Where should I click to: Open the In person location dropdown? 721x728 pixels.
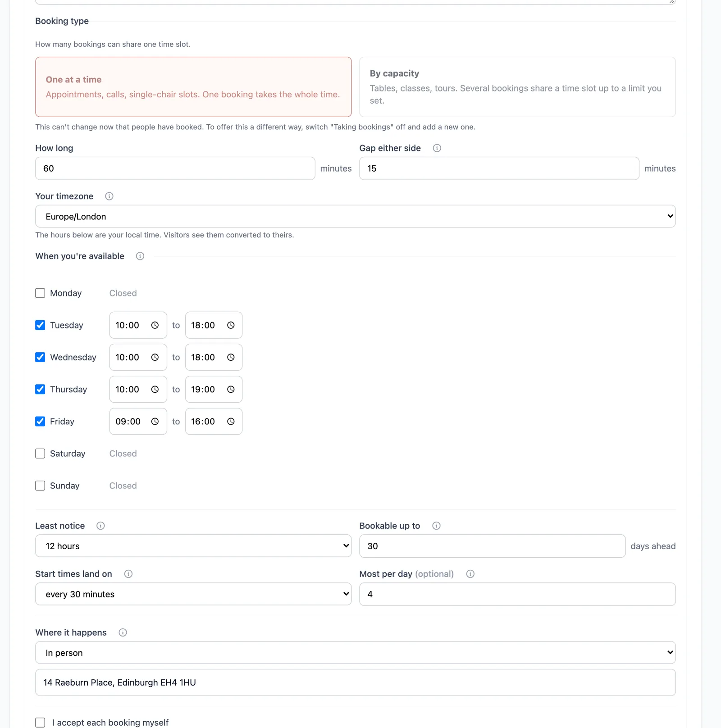(x=355, y=653)
